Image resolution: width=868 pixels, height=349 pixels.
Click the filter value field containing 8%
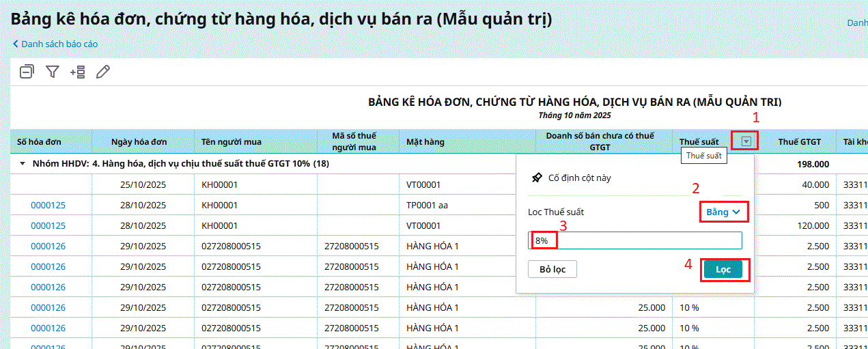pyautogui.click(x=635, y=240)
